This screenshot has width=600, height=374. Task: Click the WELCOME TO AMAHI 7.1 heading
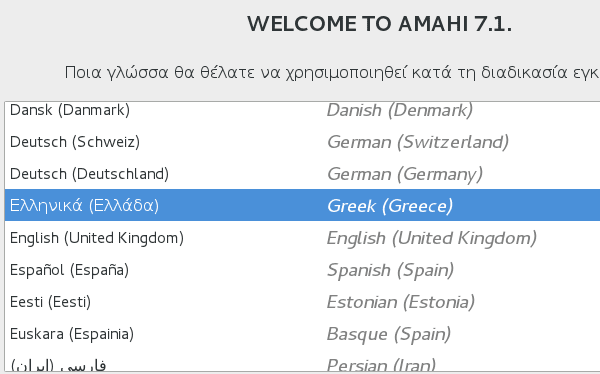coord(380,24)
